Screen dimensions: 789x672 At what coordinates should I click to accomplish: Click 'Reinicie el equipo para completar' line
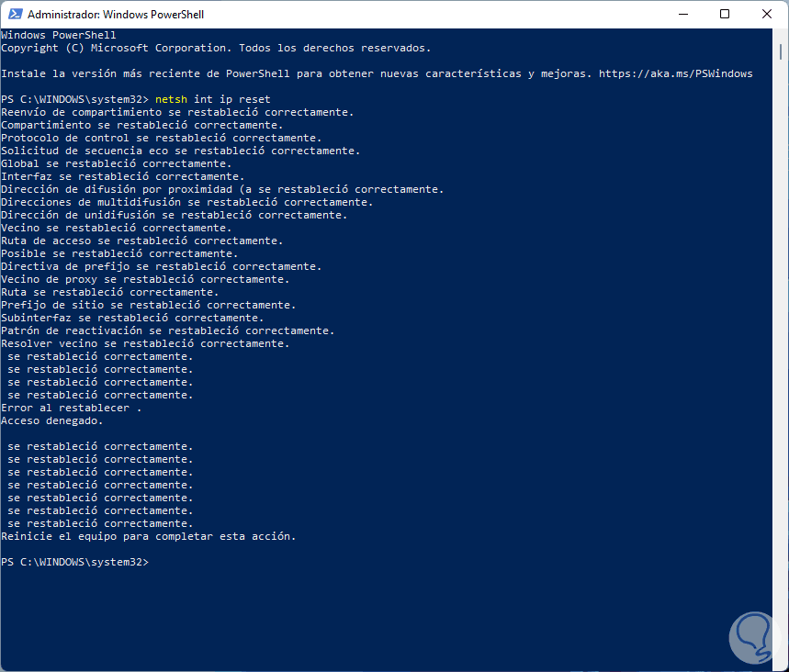point(149,537)
